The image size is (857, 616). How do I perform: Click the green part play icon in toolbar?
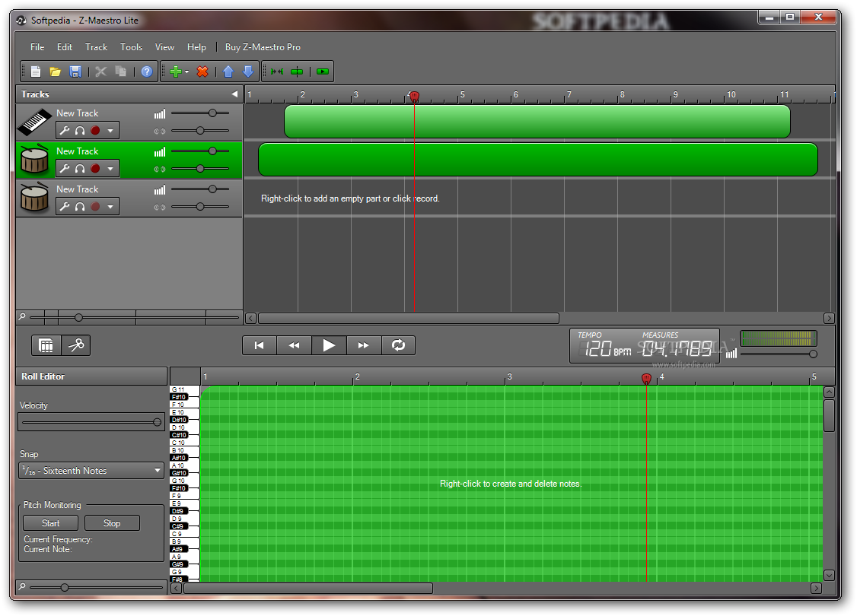point(323,71)
